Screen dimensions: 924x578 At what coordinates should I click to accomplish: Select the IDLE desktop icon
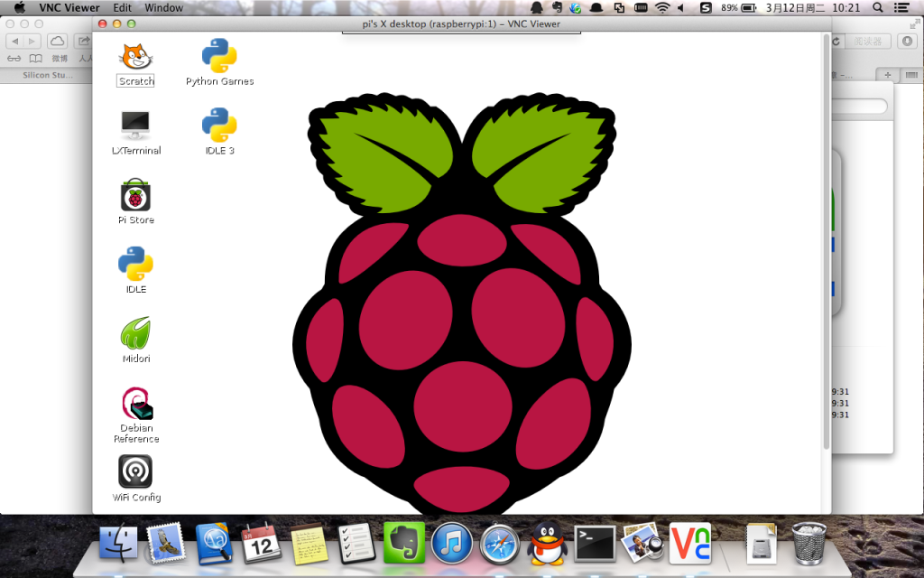point(135,264)
